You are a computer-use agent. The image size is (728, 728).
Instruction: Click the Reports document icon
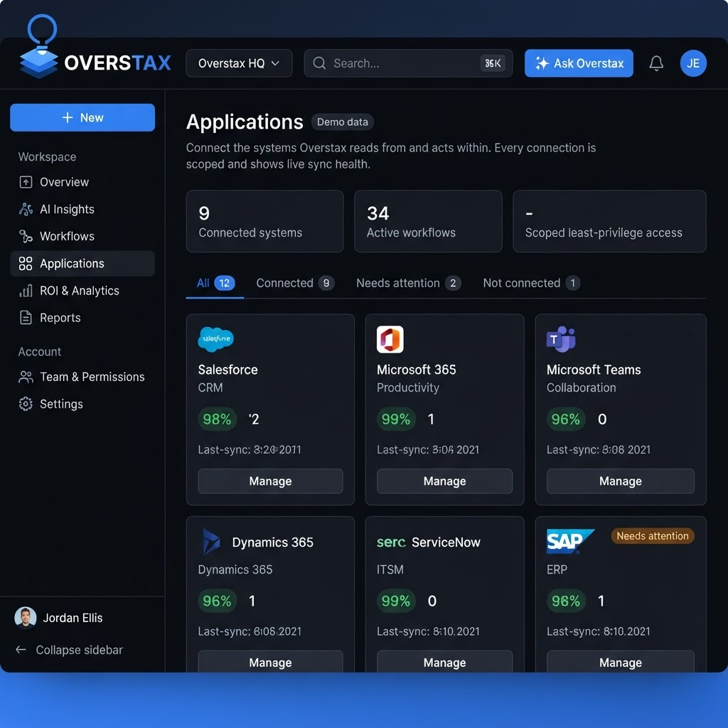tap(26, 318)
